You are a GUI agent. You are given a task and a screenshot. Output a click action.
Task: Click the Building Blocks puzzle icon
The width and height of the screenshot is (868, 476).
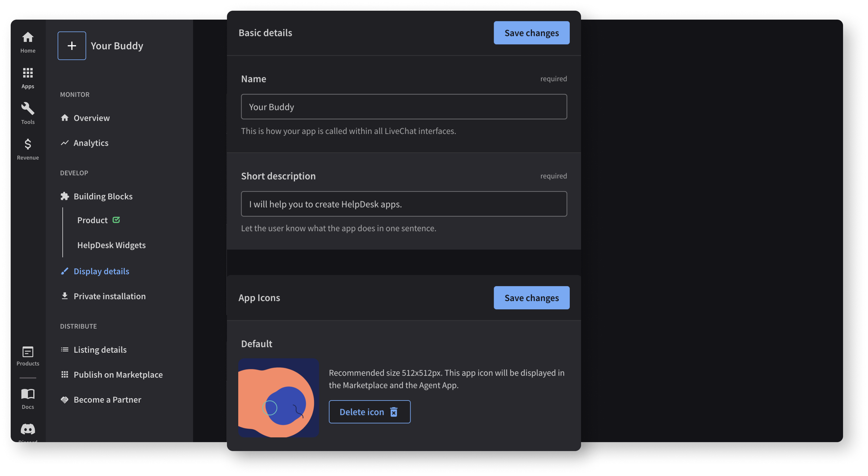coord(64,196)
